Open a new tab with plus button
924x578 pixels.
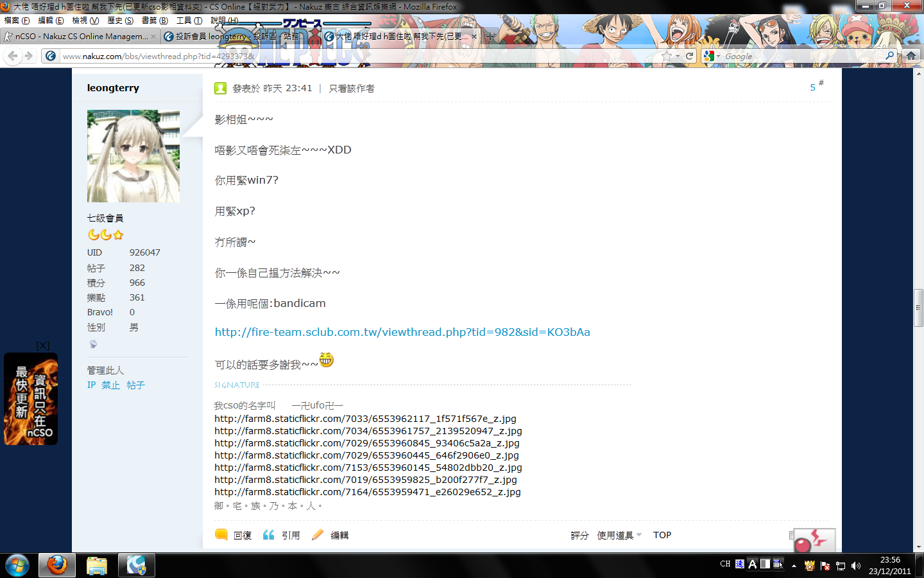pyautogui.click(x=490, y=37)
